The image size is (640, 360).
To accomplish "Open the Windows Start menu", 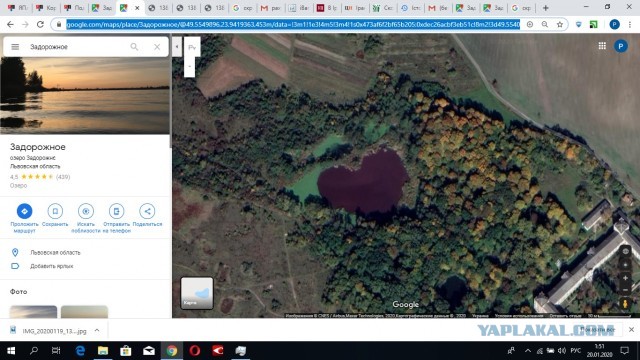I will [11, 351].
